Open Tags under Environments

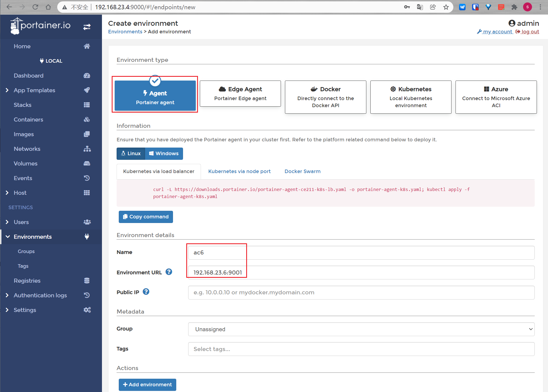pyautogui.click(x=23, y=266)
